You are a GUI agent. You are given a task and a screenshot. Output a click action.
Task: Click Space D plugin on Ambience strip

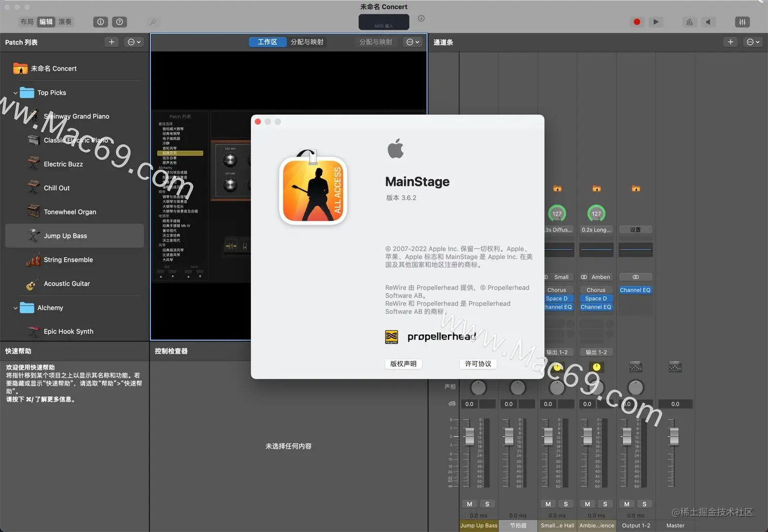596,299
